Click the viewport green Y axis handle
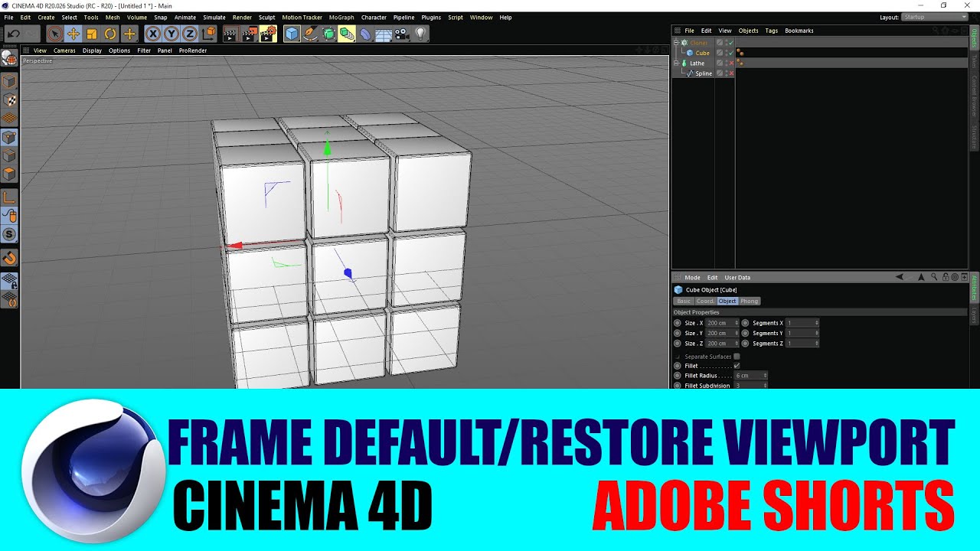 (328, 149)
